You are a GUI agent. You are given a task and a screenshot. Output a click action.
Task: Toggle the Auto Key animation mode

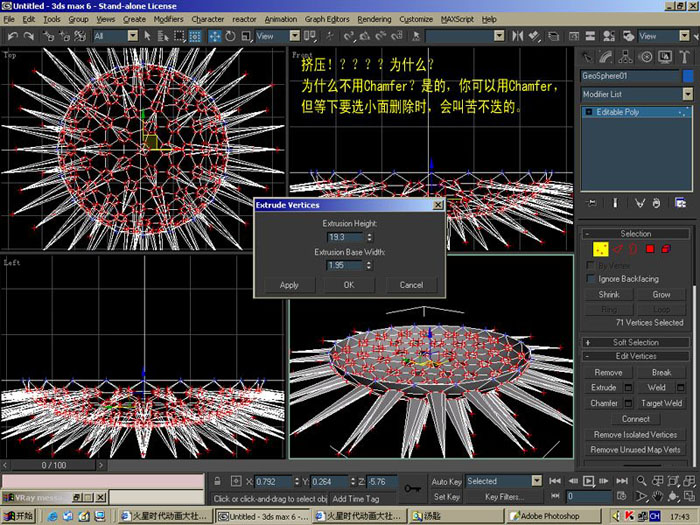click(446, 481)
